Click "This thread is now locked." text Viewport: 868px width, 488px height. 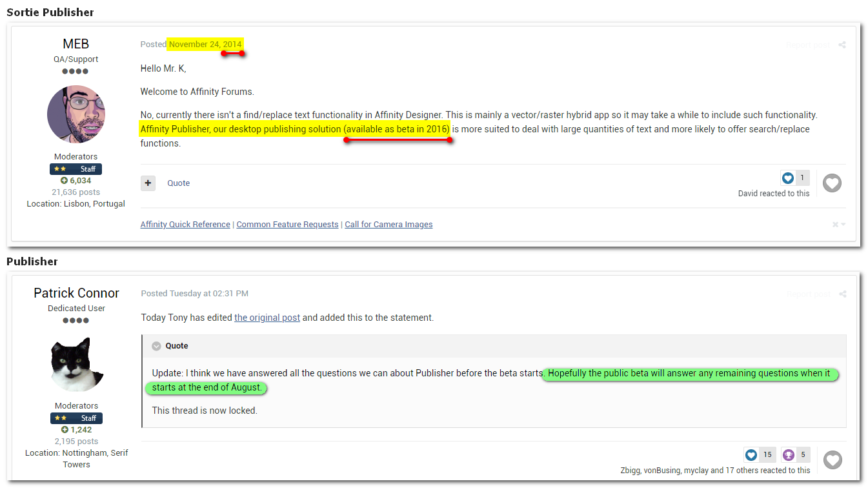(x=205, y=411)
